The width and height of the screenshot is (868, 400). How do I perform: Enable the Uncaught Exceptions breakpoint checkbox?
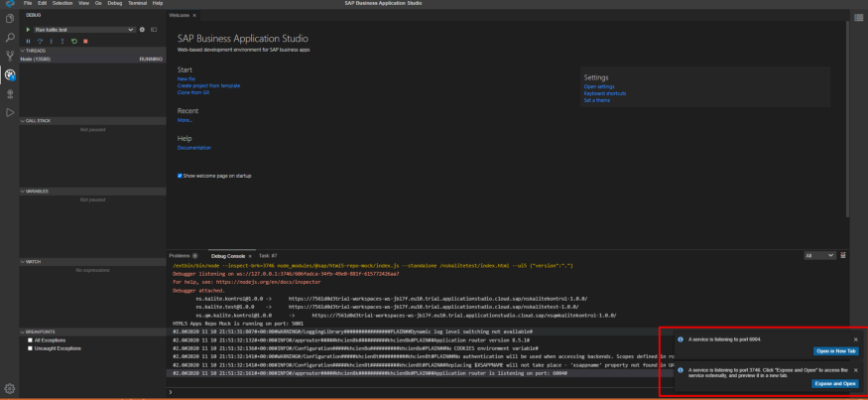pyautogui.click(x=31, y=348)
